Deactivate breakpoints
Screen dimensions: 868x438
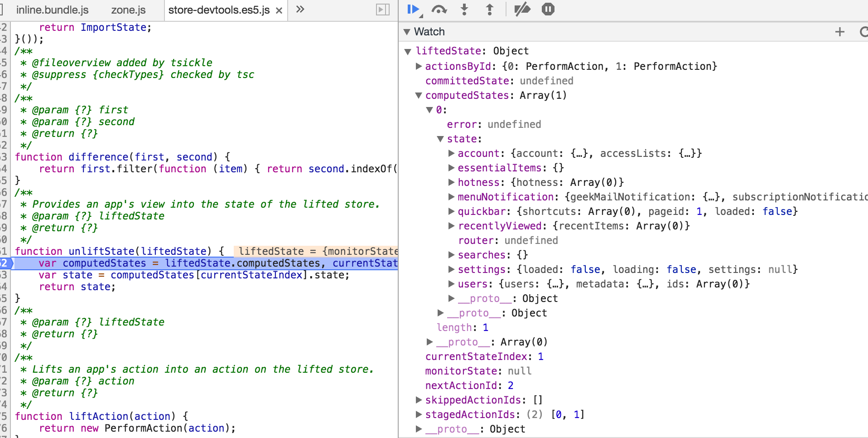pos(522,10)
